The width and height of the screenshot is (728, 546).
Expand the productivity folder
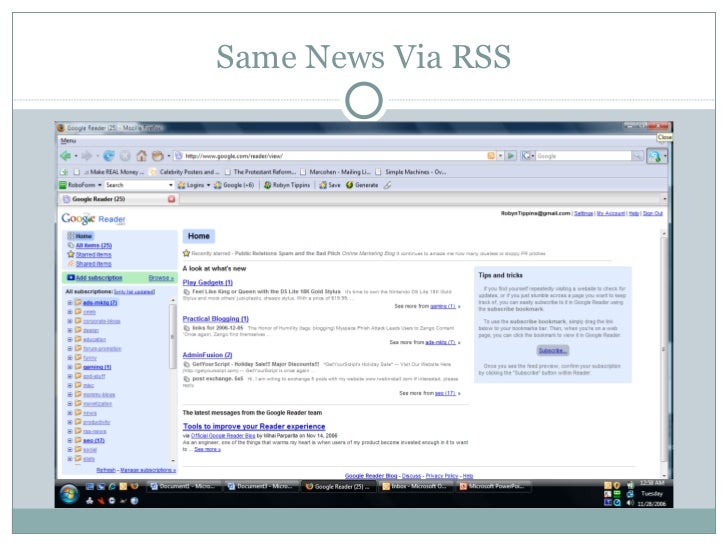pos(70,422)
